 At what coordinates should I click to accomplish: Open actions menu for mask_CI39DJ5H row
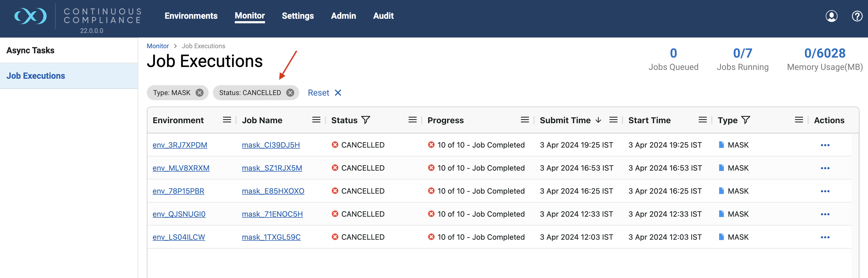(x=825, y=145)
